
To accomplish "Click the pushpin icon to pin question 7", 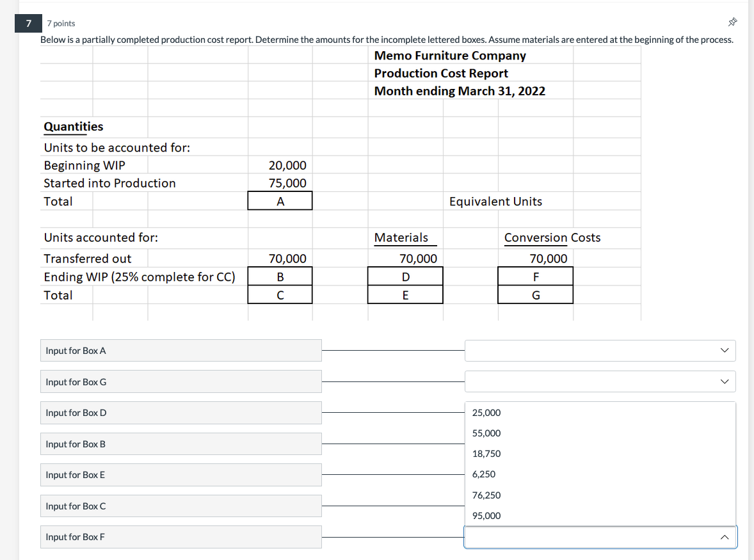I will point(732,21).
